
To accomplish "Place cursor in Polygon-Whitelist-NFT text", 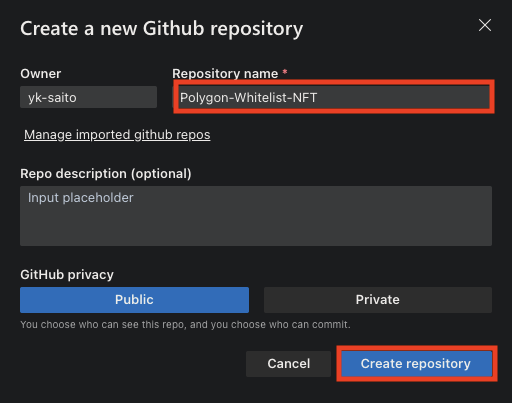I will pos(248,98).
